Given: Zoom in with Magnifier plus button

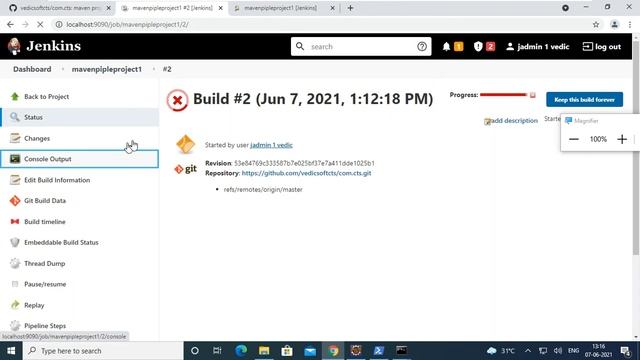Looking at the screenshot, I should click(622, 139).
